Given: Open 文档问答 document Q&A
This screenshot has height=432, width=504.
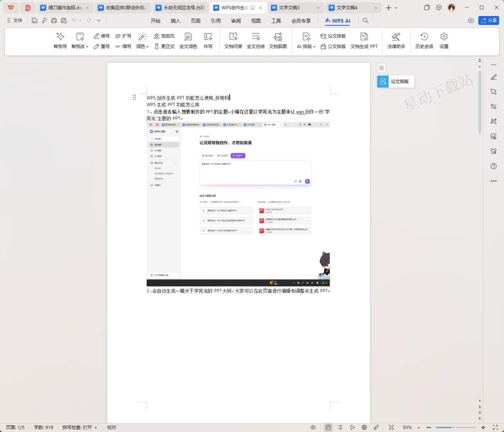Looking at the screenshot, I should pos(233,41).
